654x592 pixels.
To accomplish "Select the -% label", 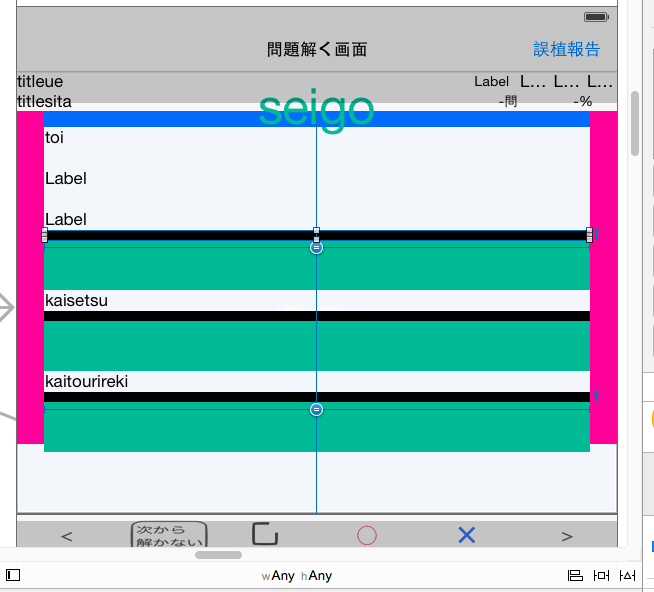I will (583, 101).
